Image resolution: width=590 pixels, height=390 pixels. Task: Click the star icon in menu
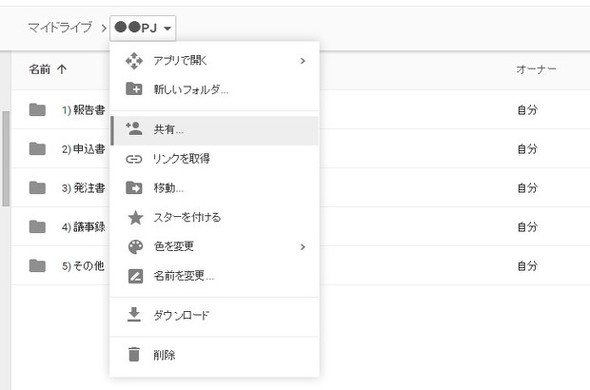(x=135, y=217)
